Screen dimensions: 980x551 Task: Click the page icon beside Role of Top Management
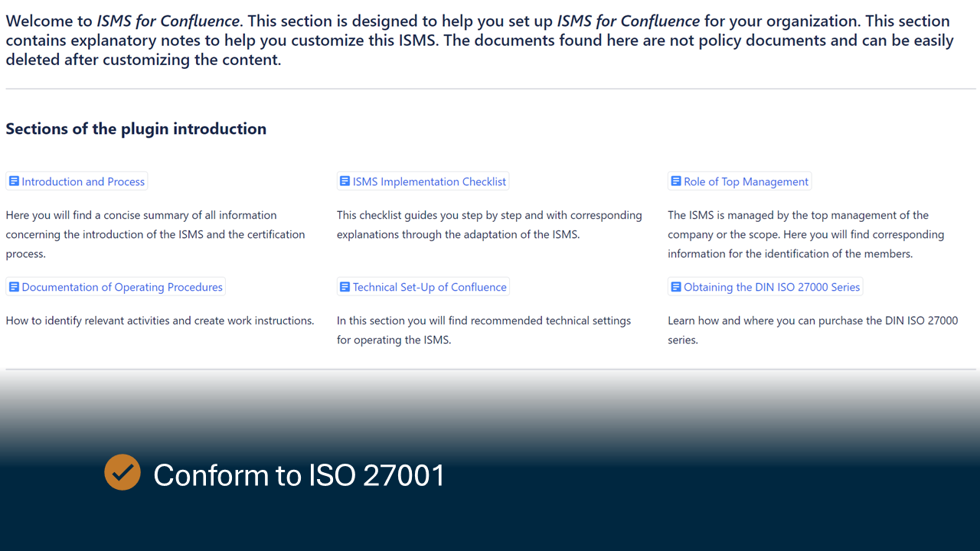click(x=675, y=181)
